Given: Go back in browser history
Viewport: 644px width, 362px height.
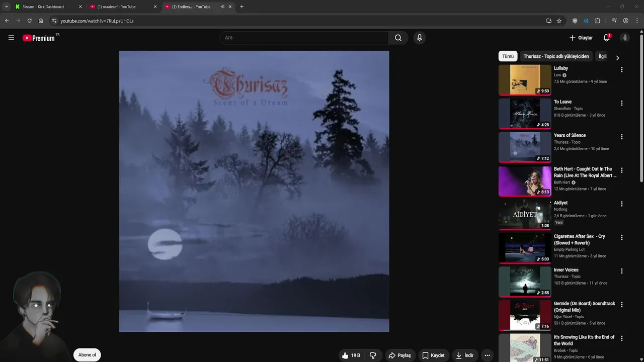Looking at the screenshot, I should point(7,21).
